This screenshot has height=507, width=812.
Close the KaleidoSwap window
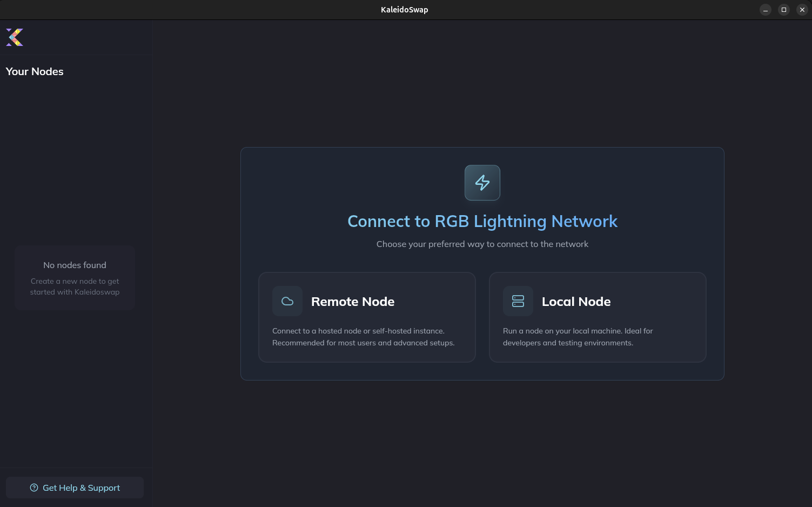802,10
